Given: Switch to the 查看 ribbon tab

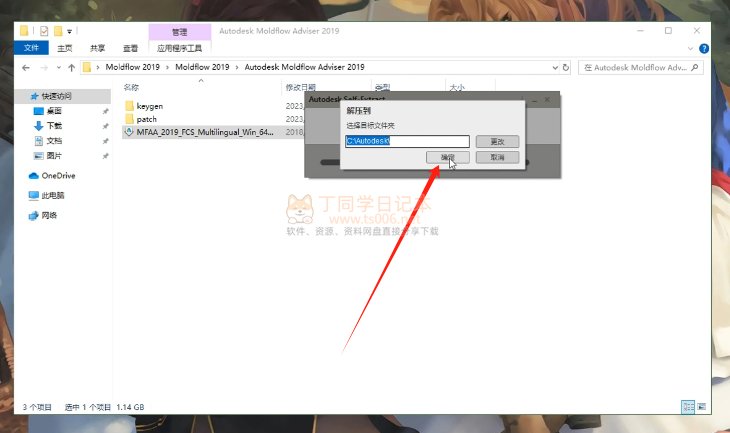Looking at the screenshot, I should coord(130,48).
